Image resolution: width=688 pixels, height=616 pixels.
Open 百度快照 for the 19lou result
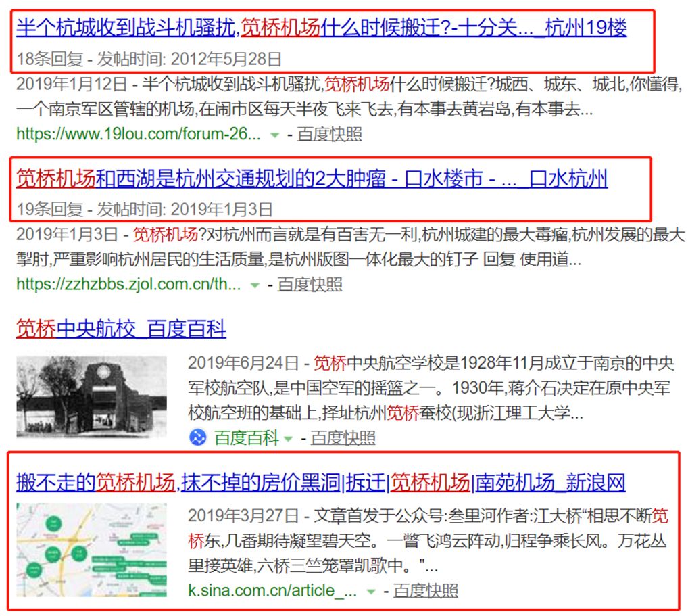coord(329,134)
